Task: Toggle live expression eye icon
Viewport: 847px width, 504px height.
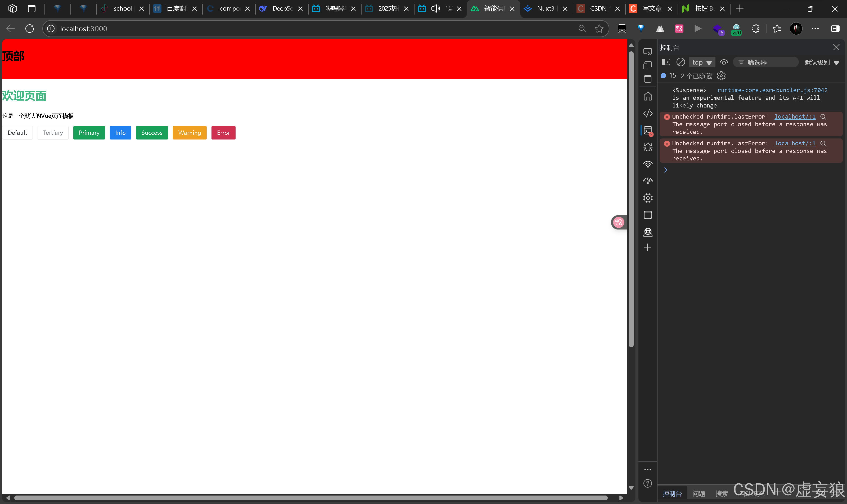Action: click(724, 62)
